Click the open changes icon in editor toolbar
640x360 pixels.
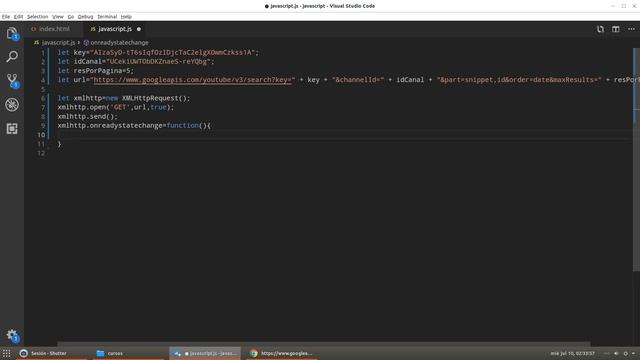(x=600, y=29)
